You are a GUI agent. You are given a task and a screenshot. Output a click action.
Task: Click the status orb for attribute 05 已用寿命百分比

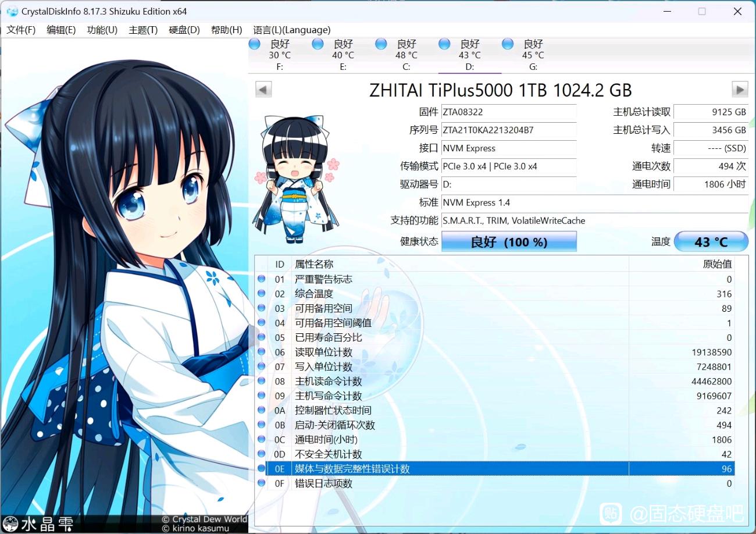click(262, 337)
